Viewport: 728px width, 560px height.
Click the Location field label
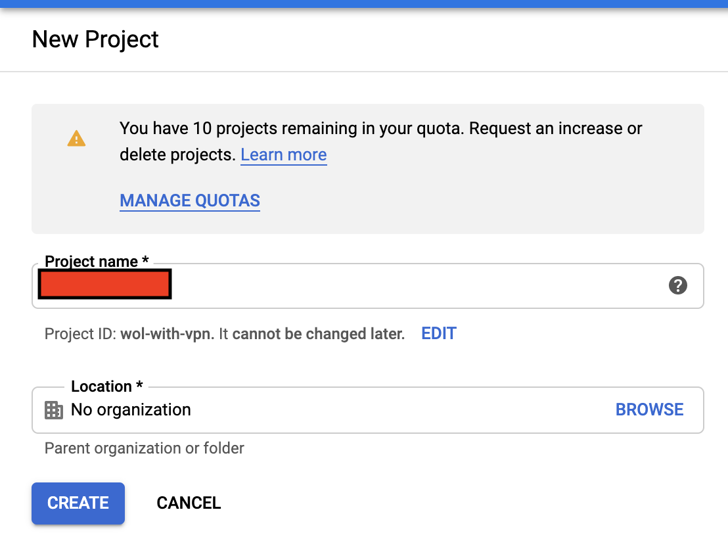coord(107,386)
